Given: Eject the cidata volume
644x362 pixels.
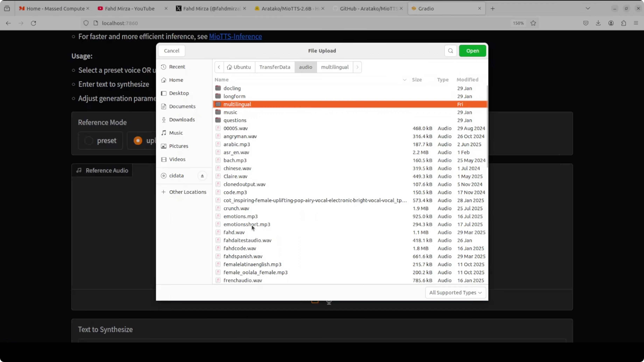Looking at the screenshot, I should [x=202, y=176].
